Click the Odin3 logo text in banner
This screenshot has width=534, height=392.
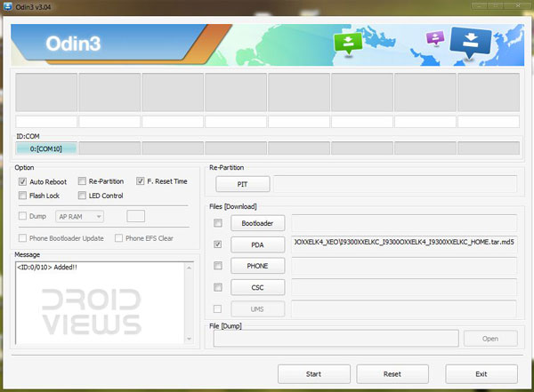click(x=73, y=44)
